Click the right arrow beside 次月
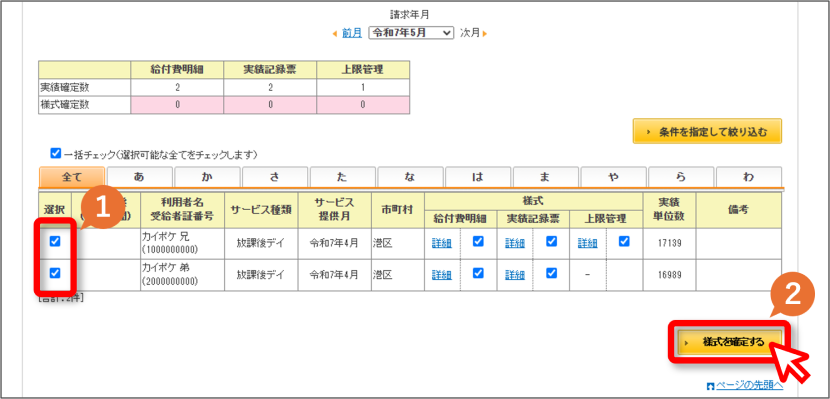This screenshot has height=399, width=830. pos(484,33)
